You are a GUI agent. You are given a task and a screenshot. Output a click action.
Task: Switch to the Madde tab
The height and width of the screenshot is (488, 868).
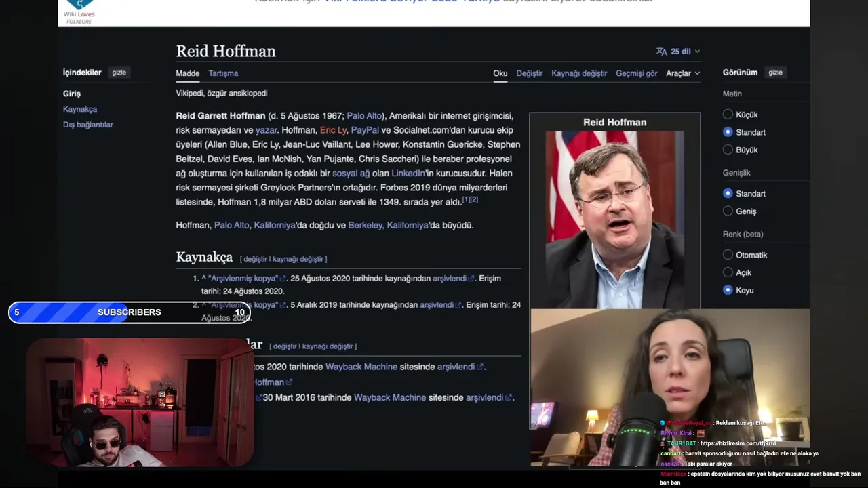[x=188, y=73]
